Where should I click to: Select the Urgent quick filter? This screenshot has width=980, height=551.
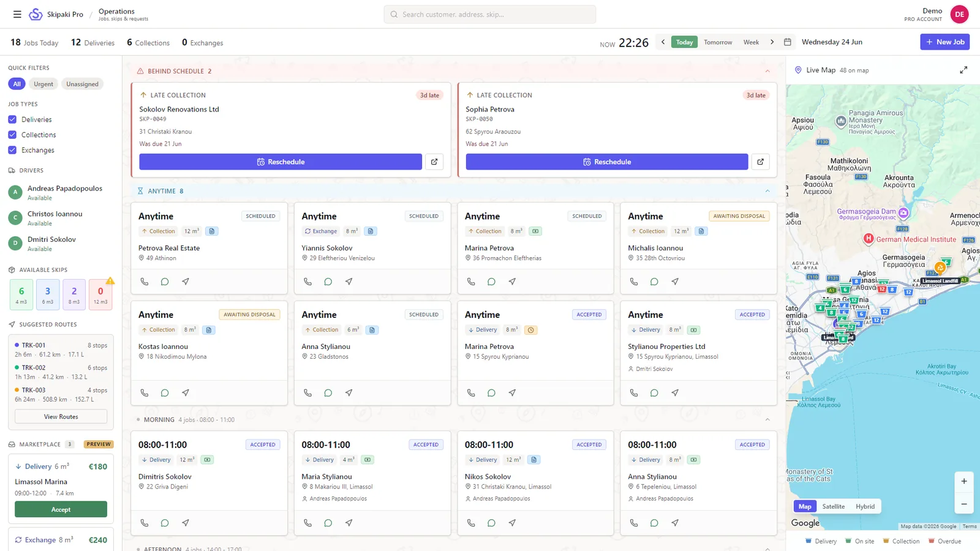click(x=43, y=84)
